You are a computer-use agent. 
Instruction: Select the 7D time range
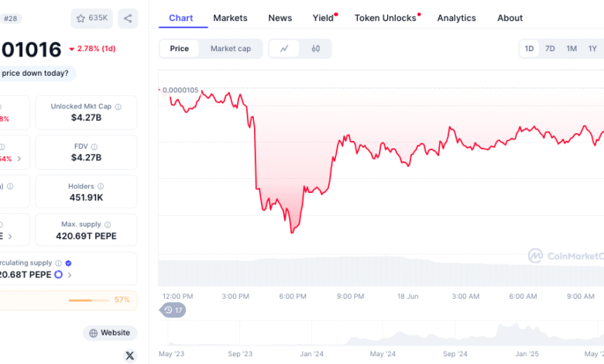click(x=550, y=49)
